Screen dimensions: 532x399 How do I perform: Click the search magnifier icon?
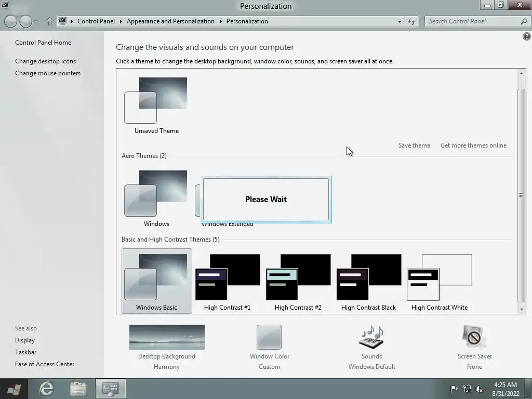524,21
